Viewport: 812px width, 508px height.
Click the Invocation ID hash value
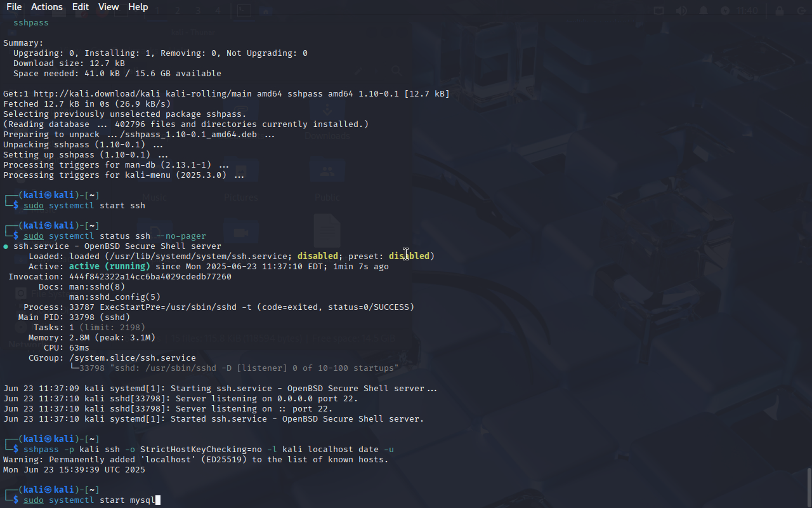tap(150, 277)
